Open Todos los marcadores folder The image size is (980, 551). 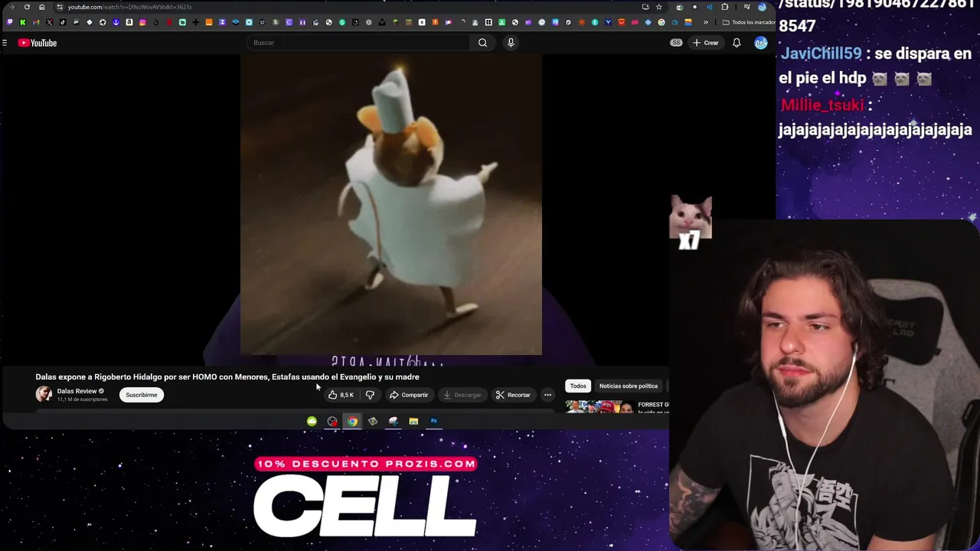[749, 22]
